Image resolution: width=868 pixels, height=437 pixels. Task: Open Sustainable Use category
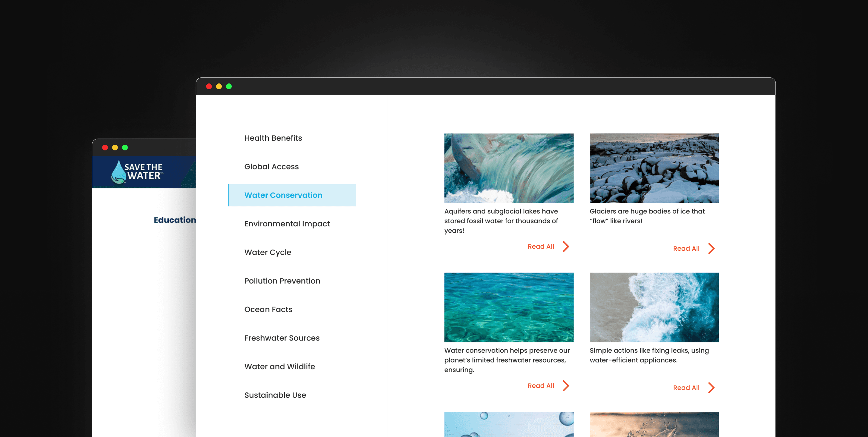click(275, 395)
